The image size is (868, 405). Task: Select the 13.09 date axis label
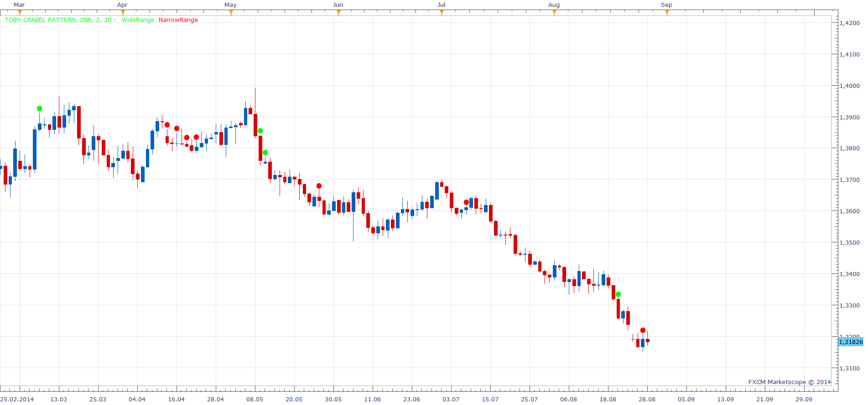click(726, 399)
